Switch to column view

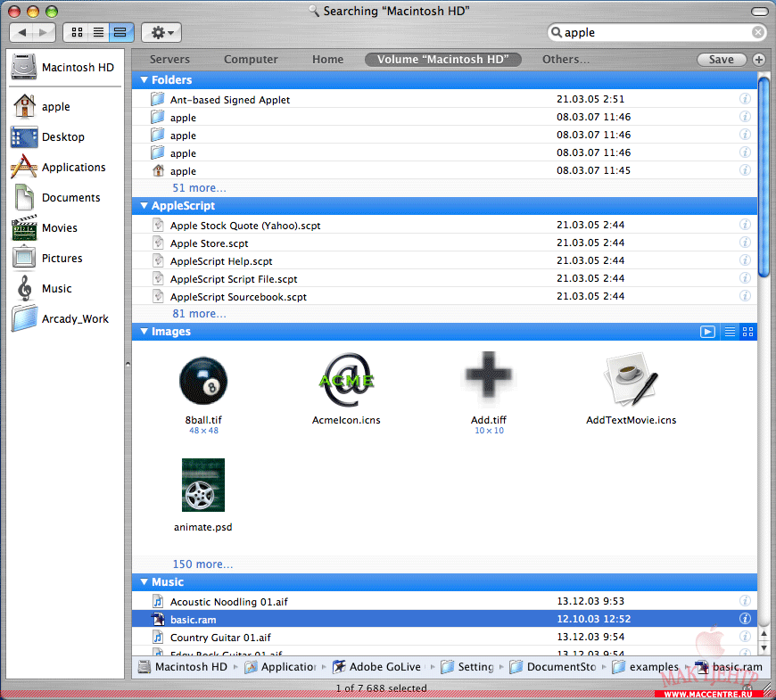point(120,33)
